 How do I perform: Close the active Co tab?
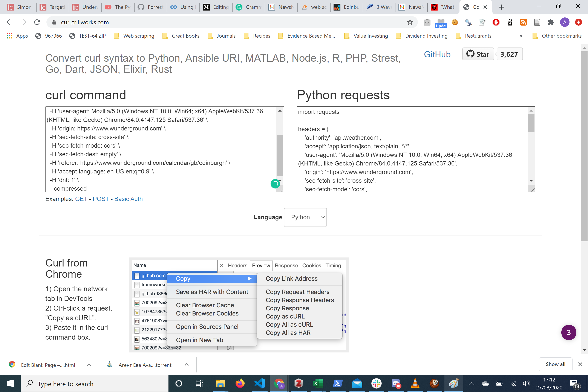pos(485,7)
